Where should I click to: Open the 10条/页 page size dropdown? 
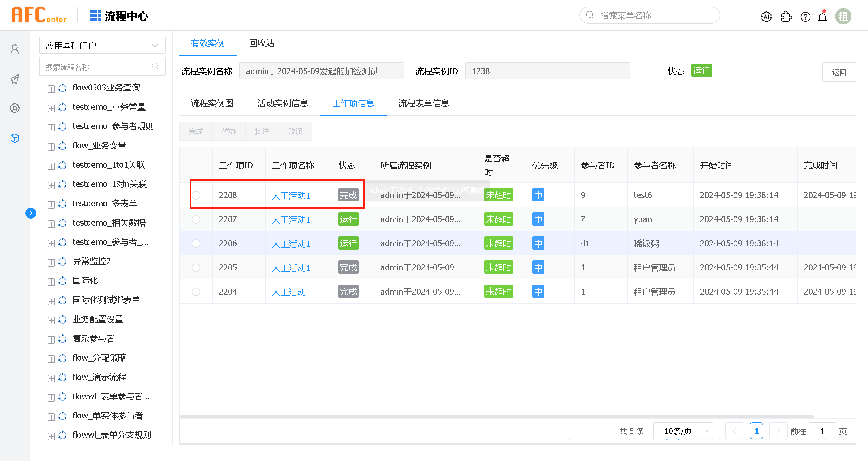tap(683, 431)
